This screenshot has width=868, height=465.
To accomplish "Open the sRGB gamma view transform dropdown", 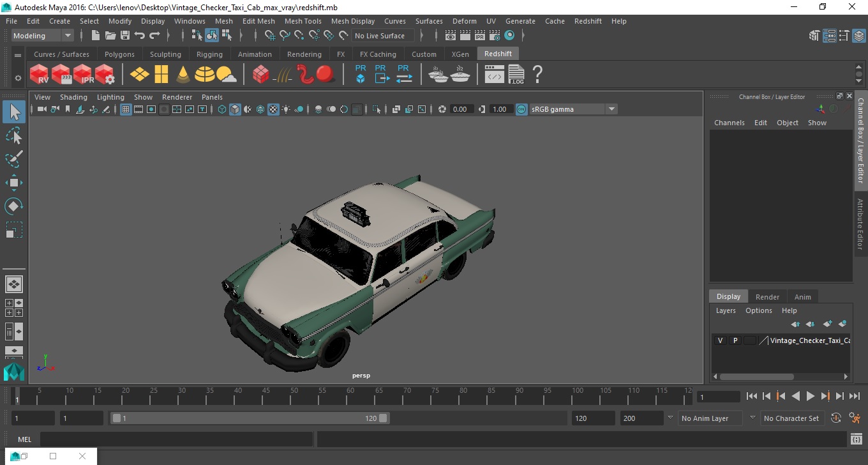I will [x=573, y=109].
